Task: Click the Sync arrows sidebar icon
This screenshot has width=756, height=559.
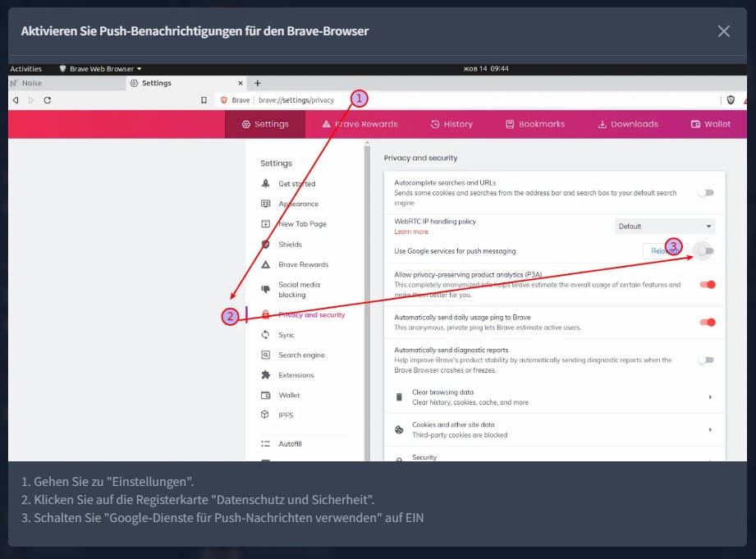Action: [x=266, y=335]
